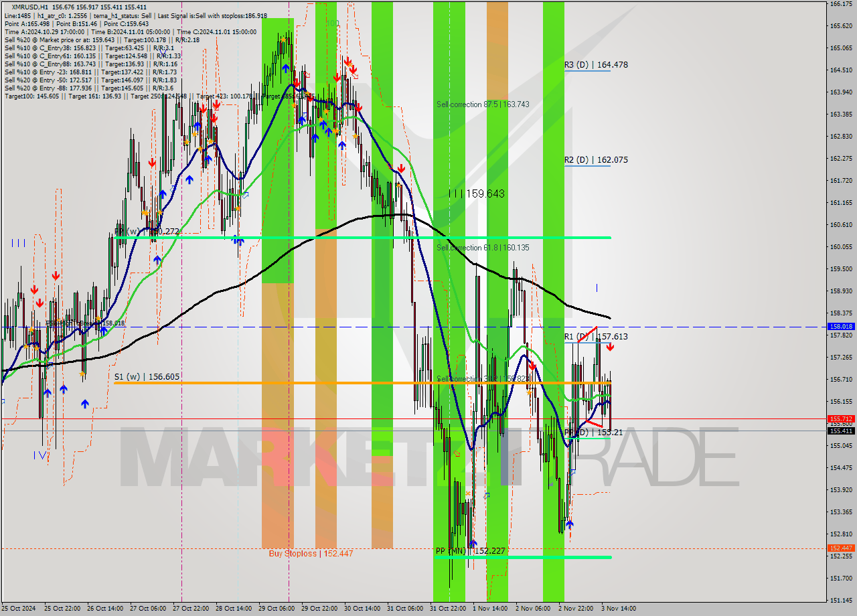Image resolution: width=857 pixels, height=616 pixels.
Task: Click the '31 Oct 22:00' time axis label
Action: [448, 609]
